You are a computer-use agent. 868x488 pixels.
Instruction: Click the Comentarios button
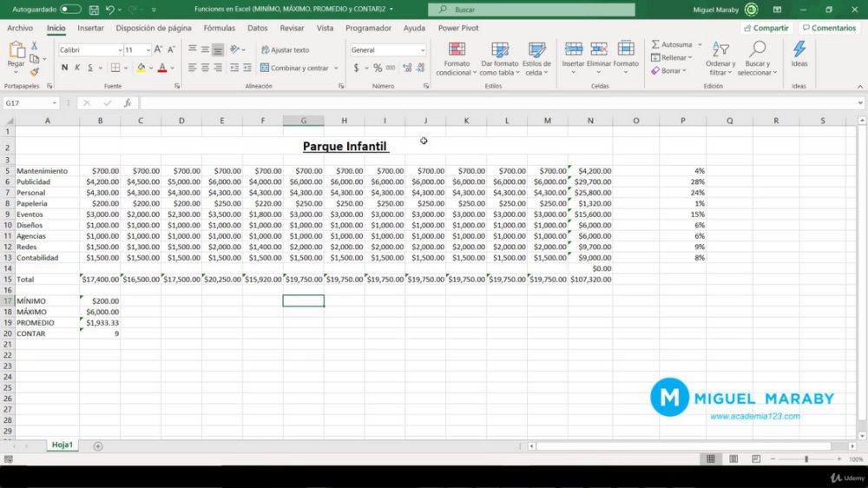829,28
